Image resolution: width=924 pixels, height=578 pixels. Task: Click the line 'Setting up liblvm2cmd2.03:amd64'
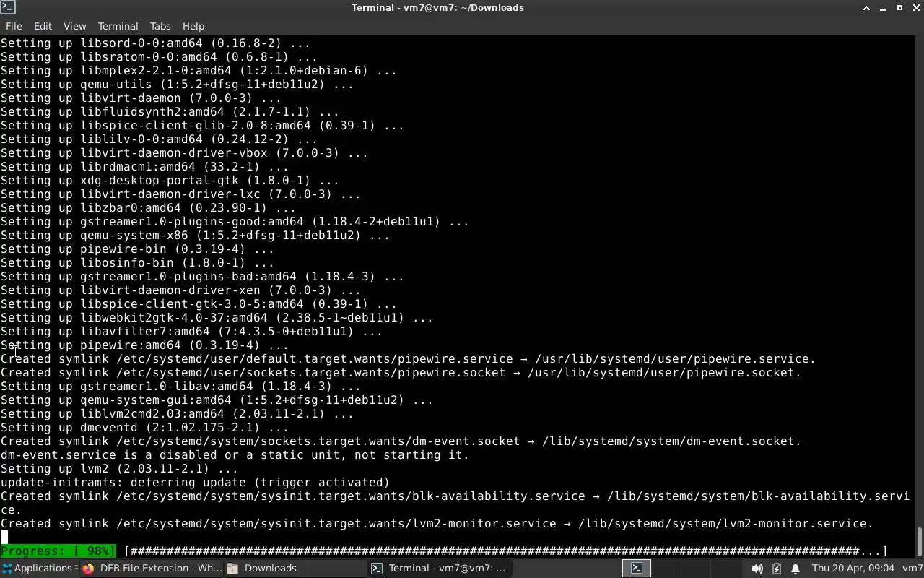pyautogui.click(x=177, y=414)
